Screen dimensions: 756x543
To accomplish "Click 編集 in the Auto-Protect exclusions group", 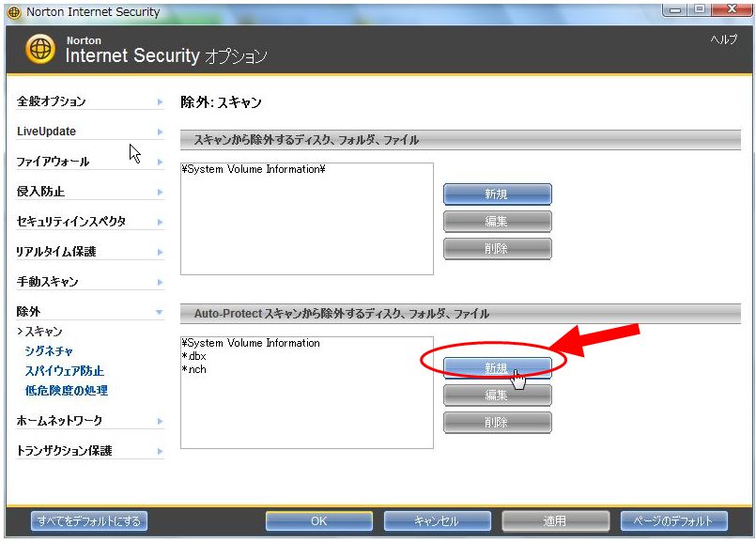I will pyautogui.click(x=497, y=396).
